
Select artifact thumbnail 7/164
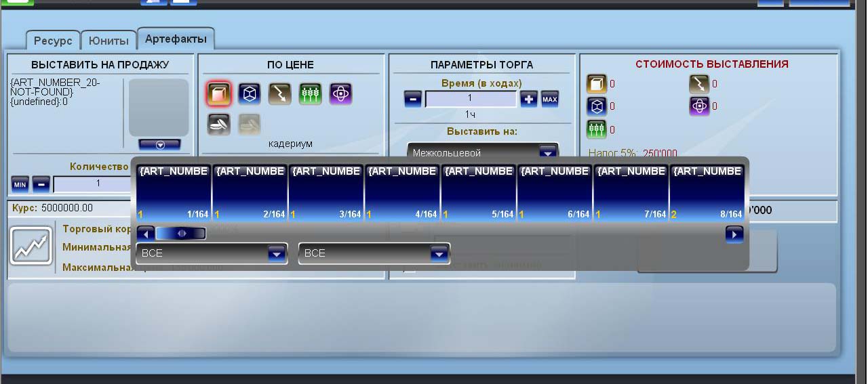tap(631, 192)
